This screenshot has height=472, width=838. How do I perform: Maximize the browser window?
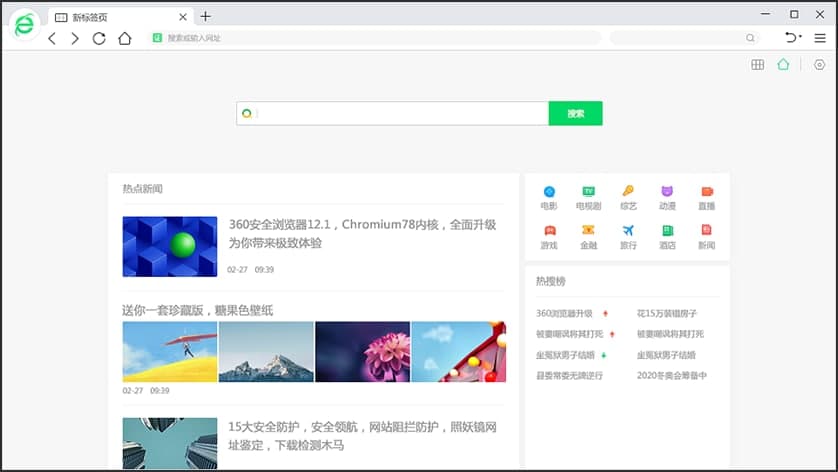pos(794,14)
